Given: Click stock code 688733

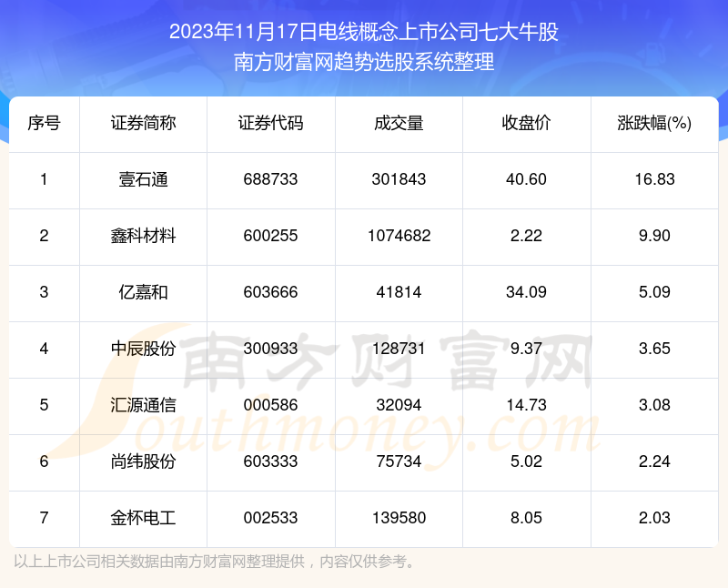Looking at the screenshot, I should [x=270, y=179].
